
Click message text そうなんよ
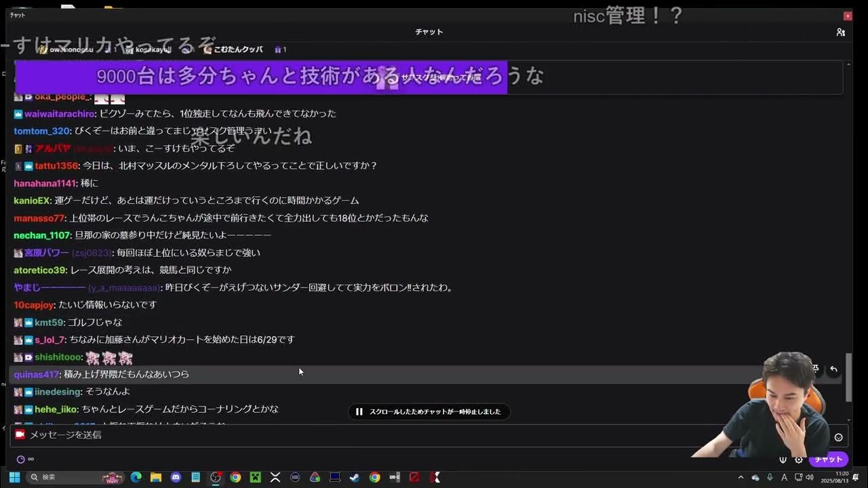[x=108, y=392]
